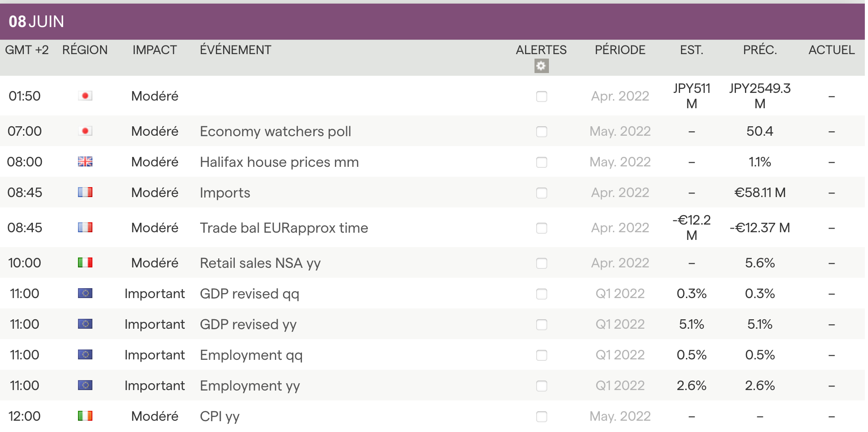Screen dimensions: 868x432
Task: Click the France flag in Imports row
Action: click(85, 192)
